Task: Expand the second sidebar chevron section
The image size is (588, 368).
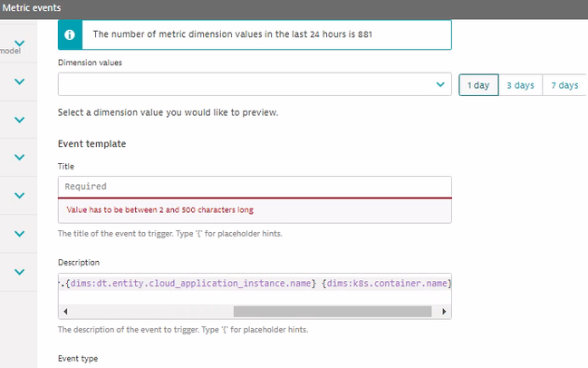Action: (x=19, y=82)
